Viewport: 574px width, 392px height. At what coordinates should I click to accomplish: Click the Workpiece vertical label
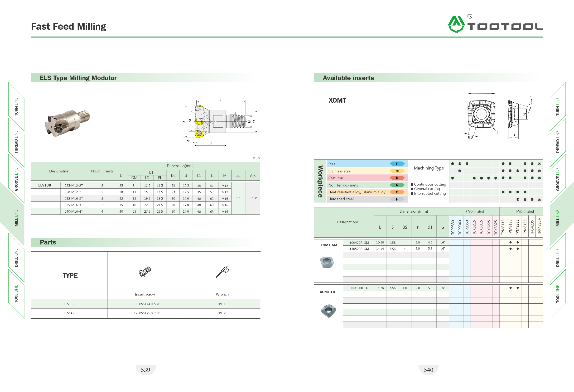click(320, 182)
